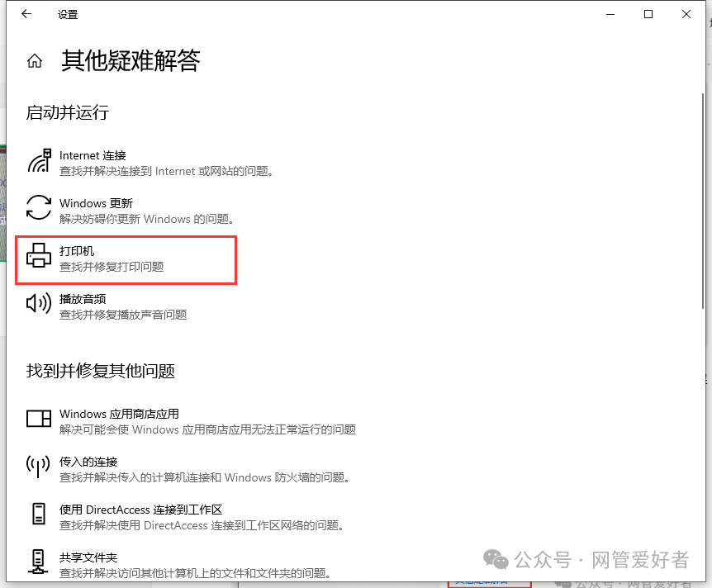
Task: Select 'Internet 连接' troubleshooter title
Action: tap(93, 156)
